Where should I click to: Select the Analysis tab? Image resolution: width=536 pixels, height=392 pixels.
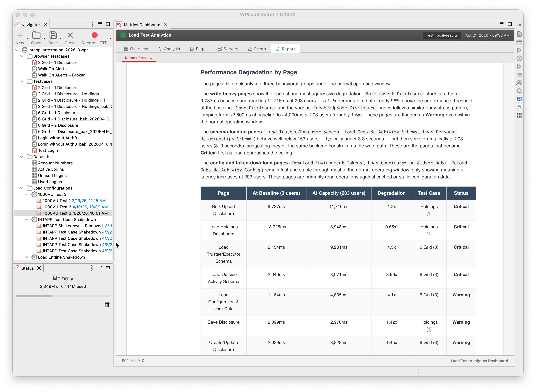[x=169, y=49]
